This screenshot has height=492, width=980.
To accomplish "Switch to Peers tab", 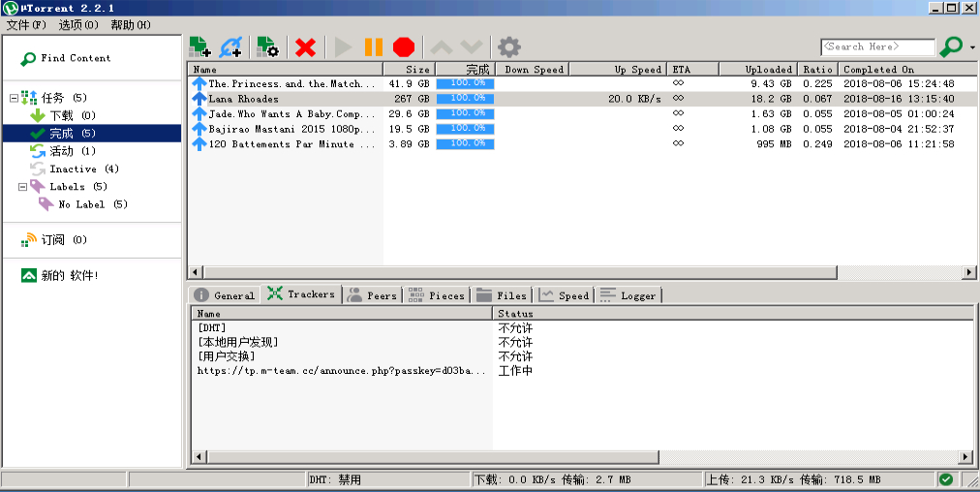I will (373, 295).
